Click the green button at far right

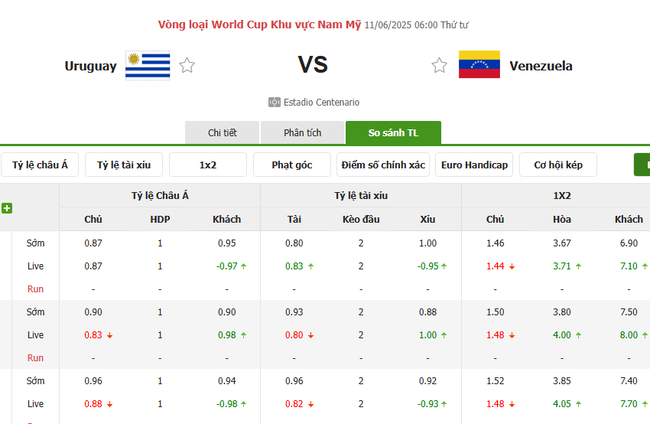coord(641,164)
